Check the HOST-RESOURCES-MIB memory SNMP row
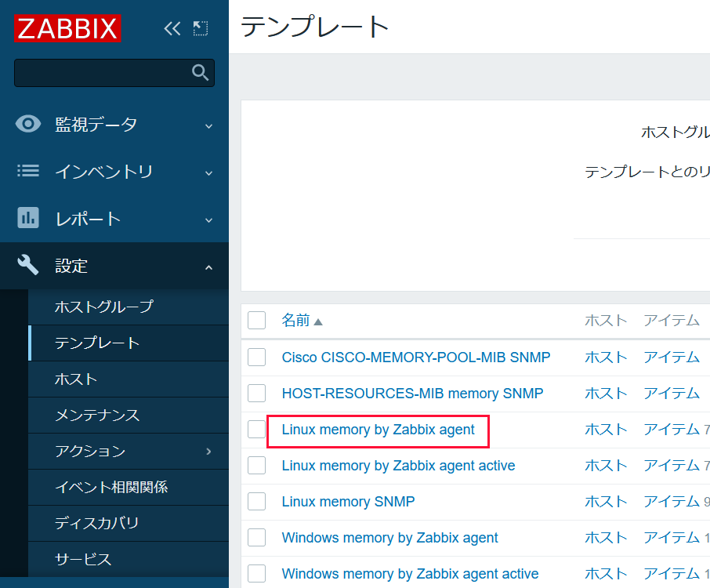Viewport: 710px width, 588px height. (x=256, y=393)
